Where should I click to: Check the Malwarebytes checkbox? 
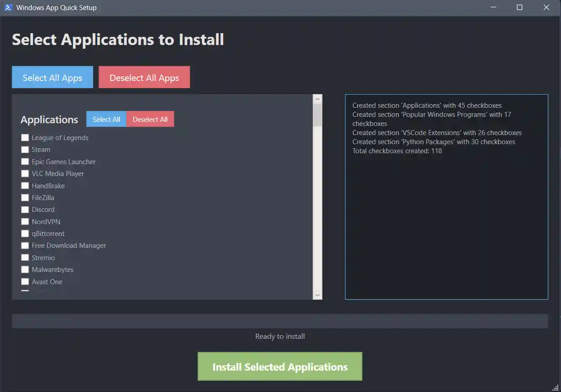25,269
